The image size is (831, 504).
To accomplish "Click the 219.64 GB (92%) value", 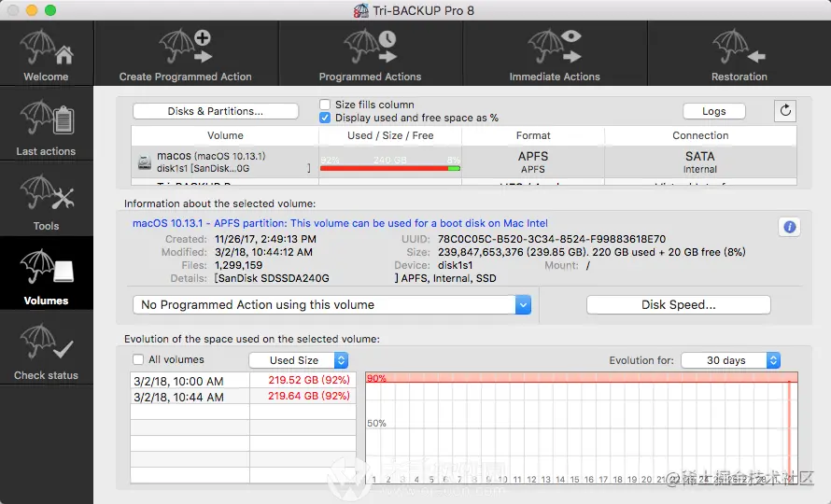I will pyautogui.click(x=309, y=396).
